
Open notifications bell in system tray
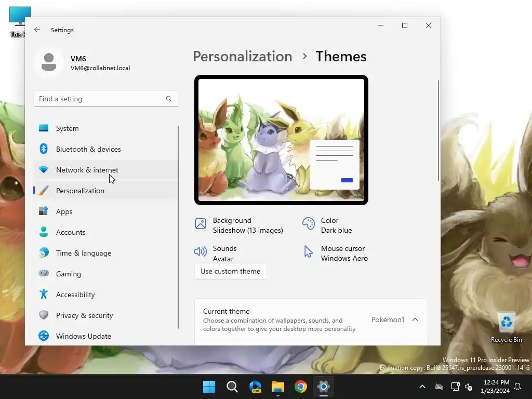(x=518, y=387)
